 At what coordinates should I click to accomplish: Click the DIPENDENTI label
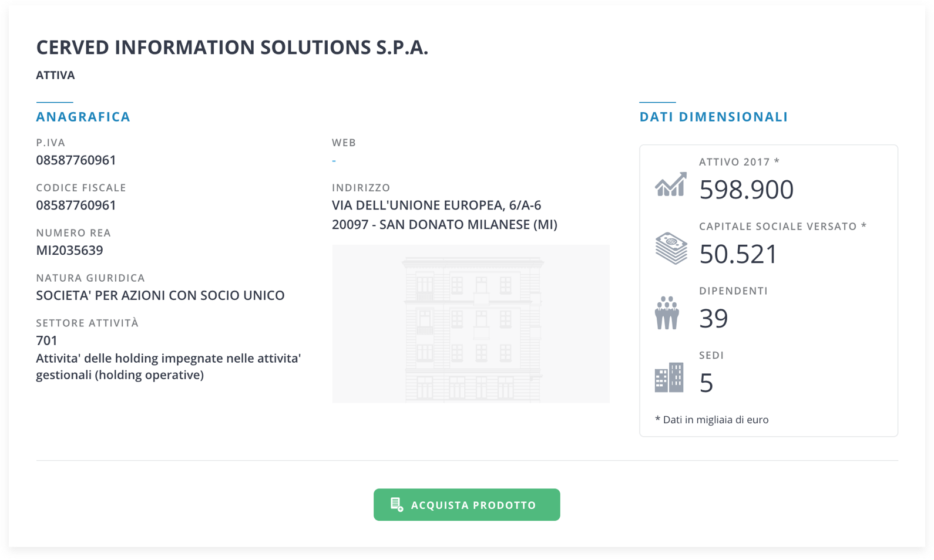733,291
